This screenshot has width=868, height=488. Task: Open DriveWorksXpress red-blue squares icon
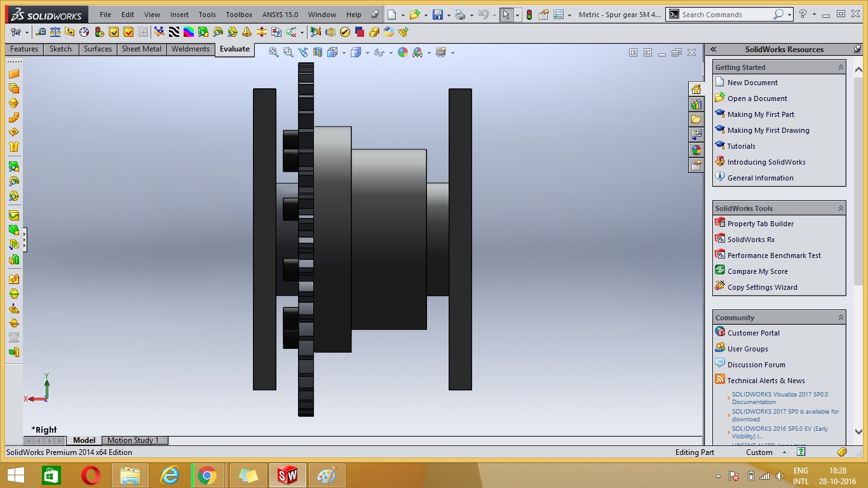[360, 32]
